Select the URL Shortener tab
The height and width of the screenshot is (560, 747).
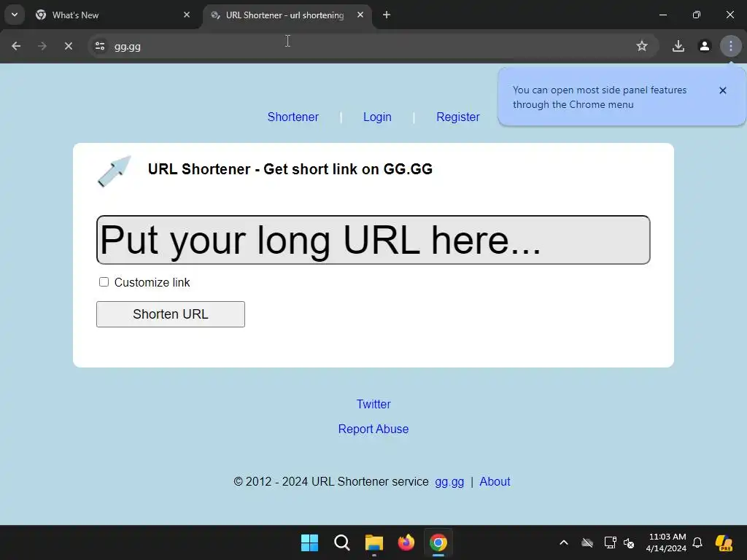tap(285, 15)
